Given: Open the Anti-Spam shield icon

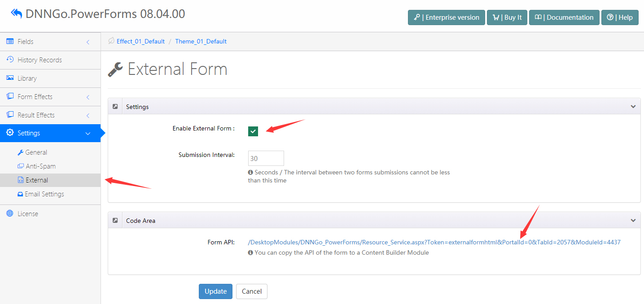Looking at the screenshot, I should [20, 166].
